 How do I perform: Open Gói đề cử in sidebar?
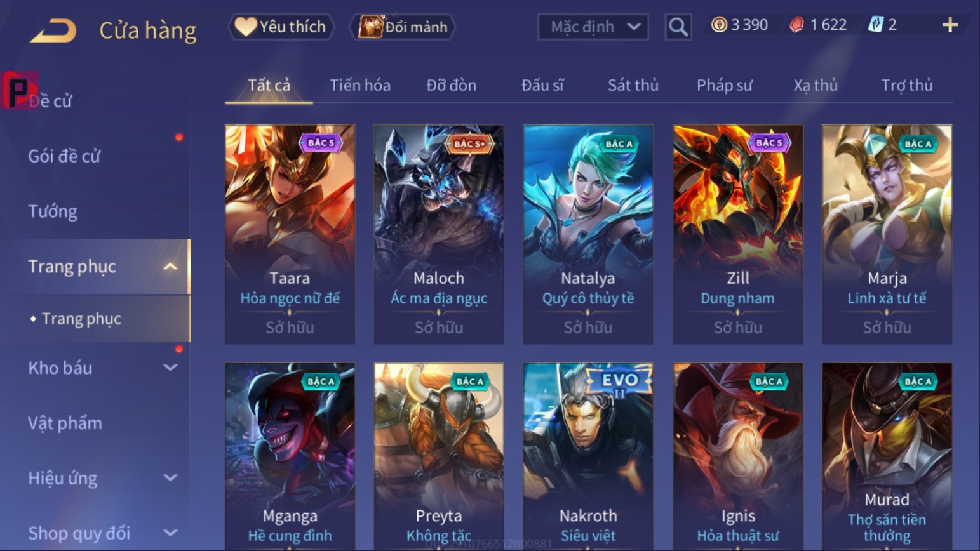[64, 156]
